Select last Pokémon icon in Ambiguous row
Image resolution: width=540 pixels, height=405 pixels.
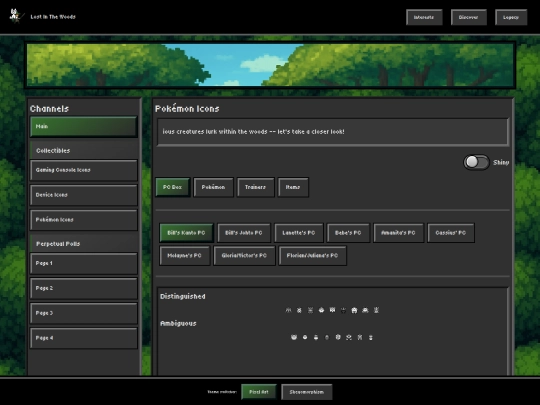tap(371, 337)
